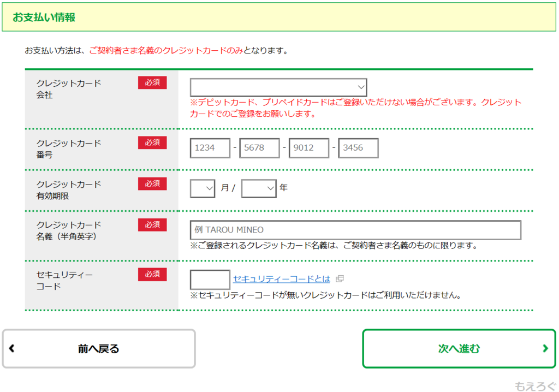Image resolution: width=559 pixels, height=392 pixels.
Task: Click the お支払い情報 heading text
Action: (44, 17)
